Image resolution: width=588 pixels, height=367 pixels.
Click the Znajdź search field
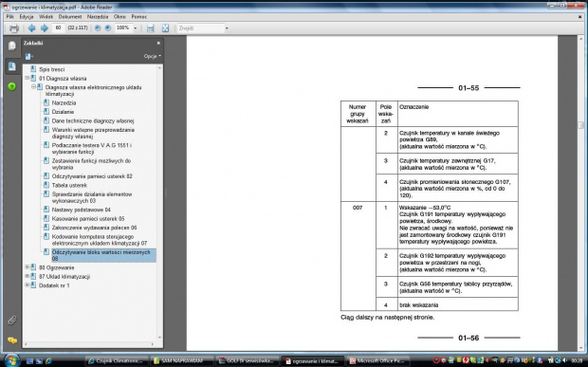click(x=200, y=28)
